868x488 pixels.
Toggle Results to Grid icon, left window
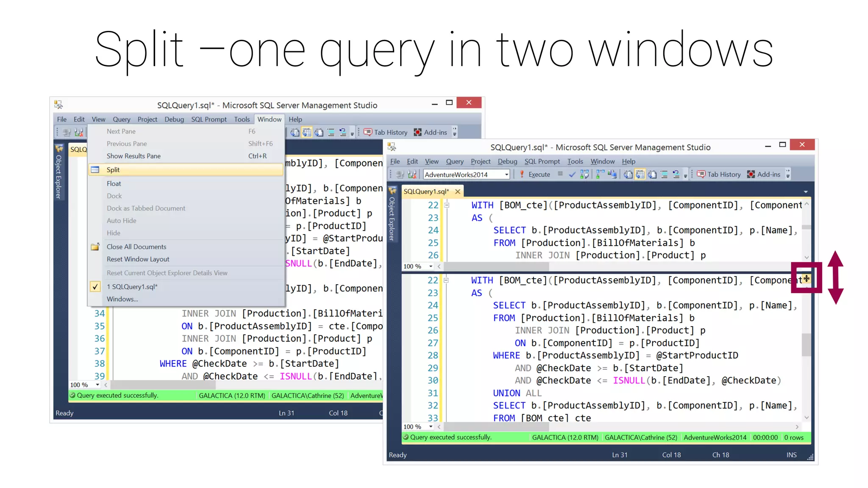click(x=307, y=132)
